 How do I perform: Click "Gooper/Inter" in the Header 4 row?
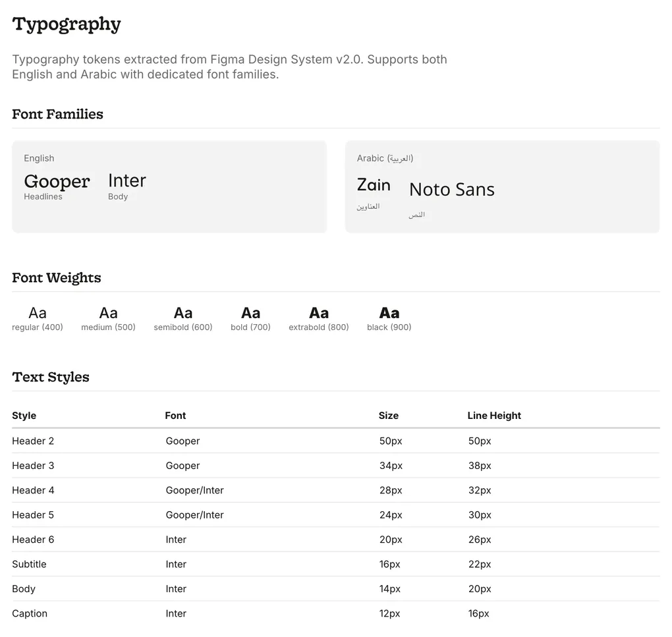pos(194,490)
